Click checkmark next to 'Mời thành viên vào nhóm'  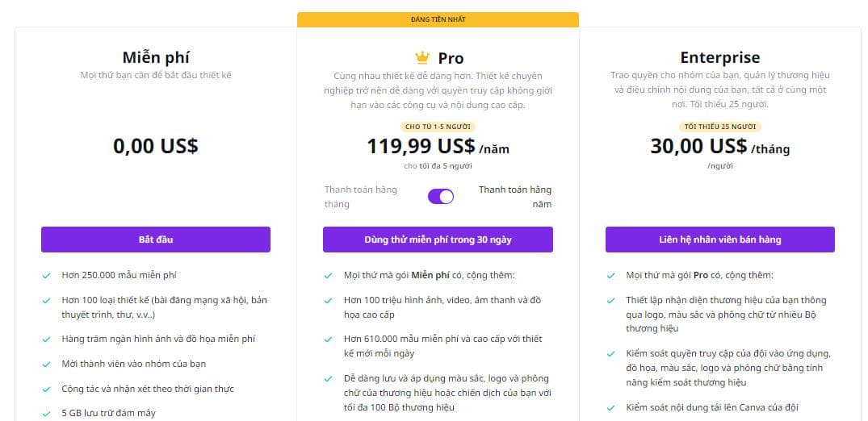pos(47,365)
